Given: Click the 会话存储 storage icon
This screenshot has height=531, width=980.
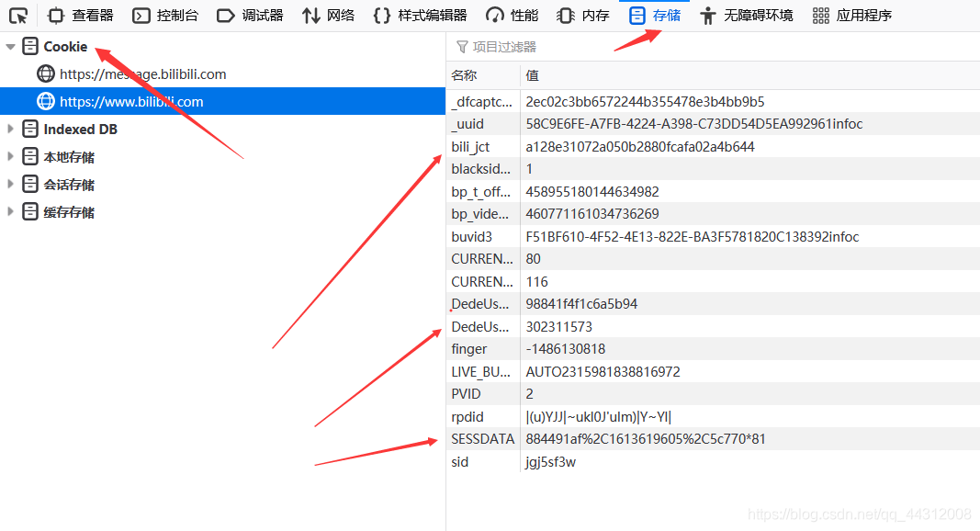Looking at the screenshot, I should (30, 184).
